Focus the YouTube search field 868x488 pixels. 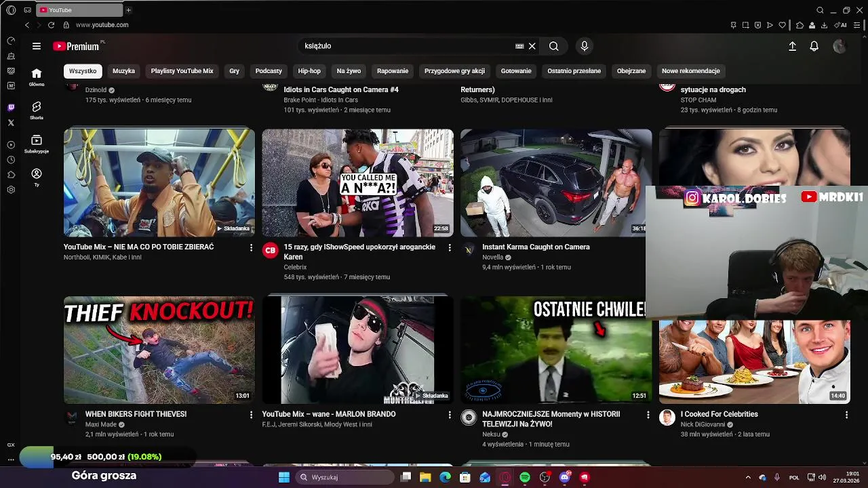[x=407, y=46]
